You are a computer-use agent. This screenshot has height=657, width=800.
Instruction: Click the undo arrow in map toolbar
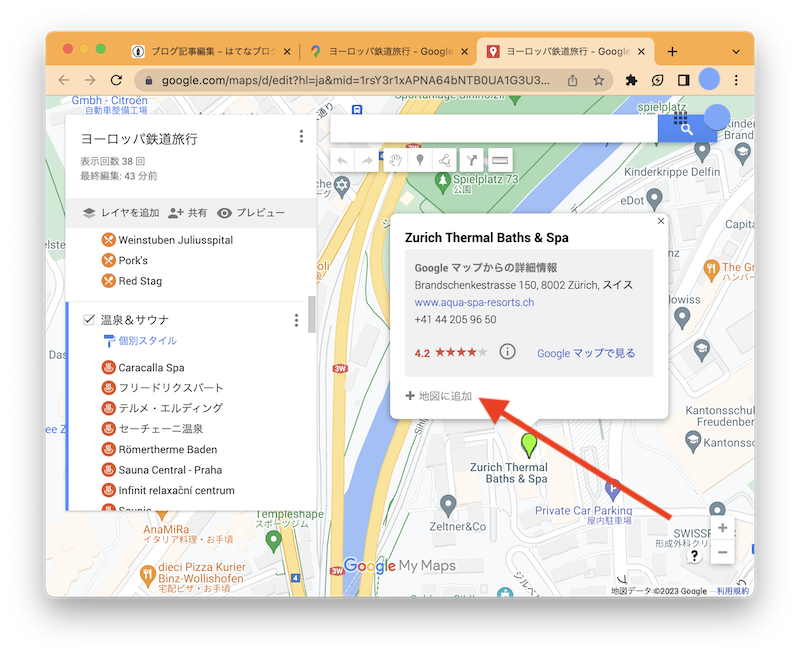tap(342, 161)
